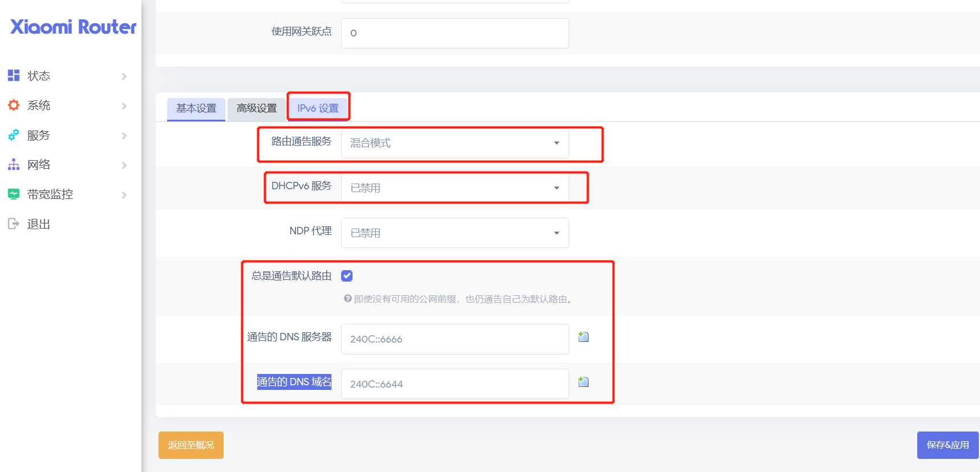Uncheck the 总是通告默认路由 checkbox
The height and width of the screenshot is (472, 980).
(x=347, y=276)
